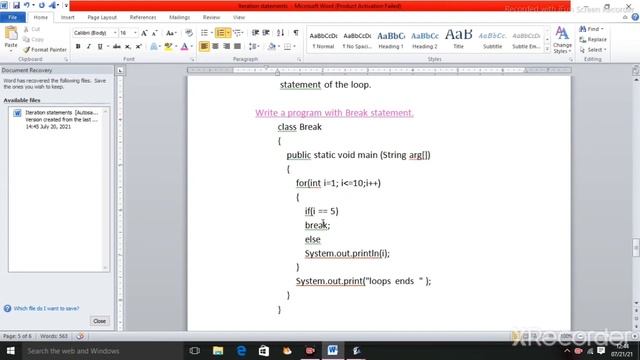The width and height of the screenshot is (640, 360).
Task: Open the font size dropdown showing 16
Action: 136,33
